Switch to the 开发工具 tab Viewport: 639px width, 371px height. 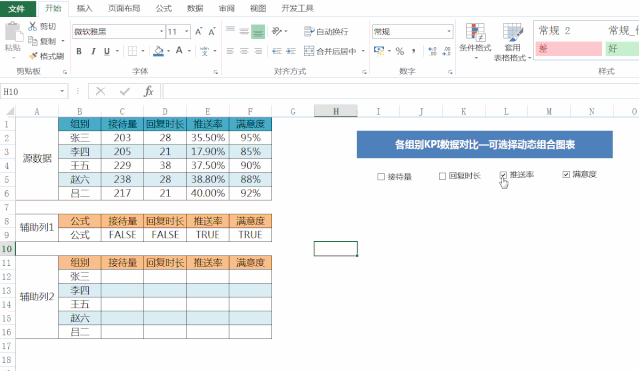pos(297,9)
